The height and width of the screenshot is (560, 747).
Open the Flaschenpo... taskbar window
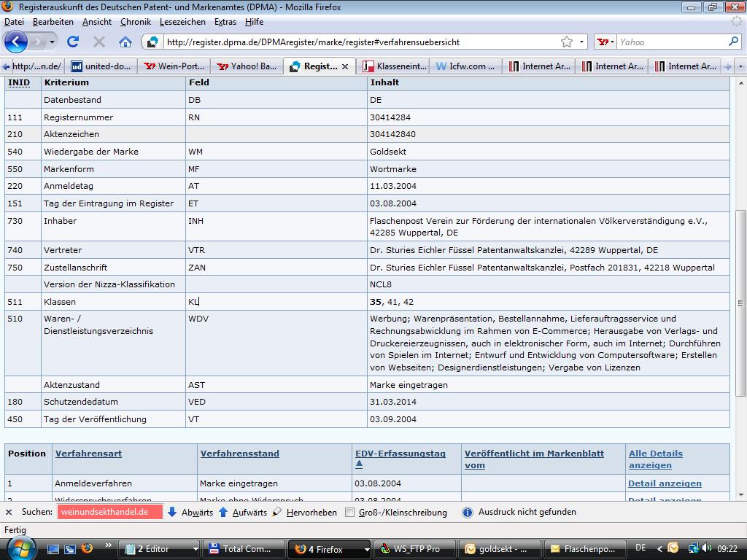585,549
